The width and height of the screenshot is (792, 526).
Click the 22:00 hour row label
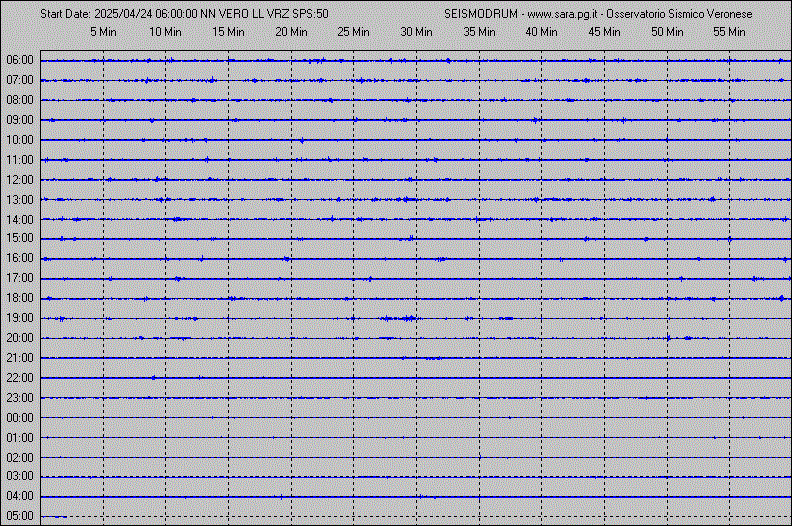coord(20,378)
